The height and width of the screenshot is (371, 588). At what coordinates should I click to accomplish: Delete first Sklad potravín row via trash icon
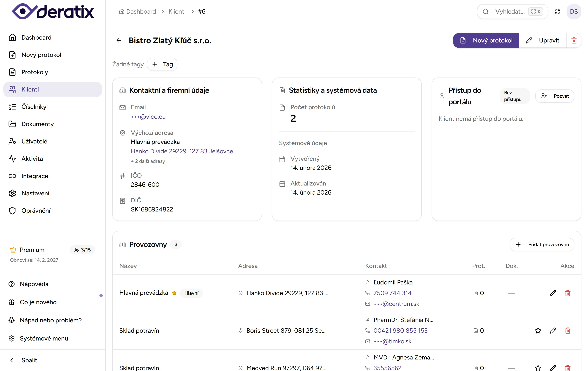click(x=568, y=331)
